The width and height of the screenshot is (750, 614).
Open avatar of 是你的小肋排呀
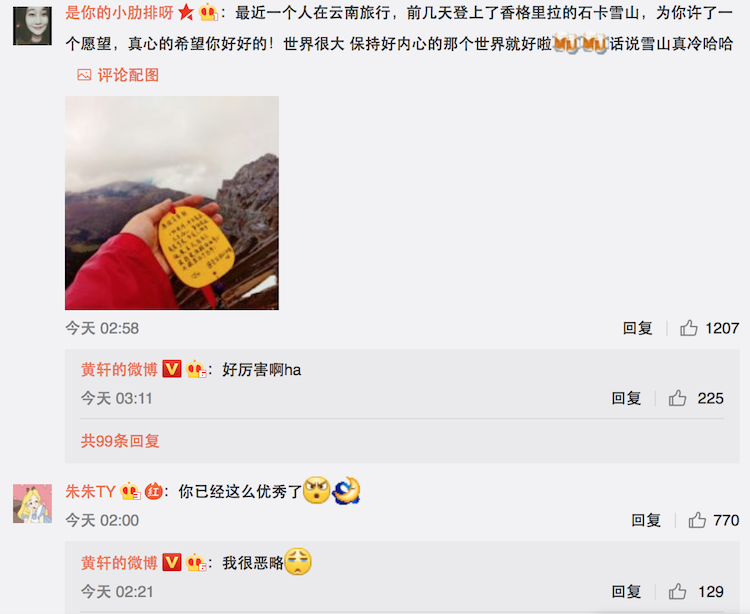[x=33, y=26]
